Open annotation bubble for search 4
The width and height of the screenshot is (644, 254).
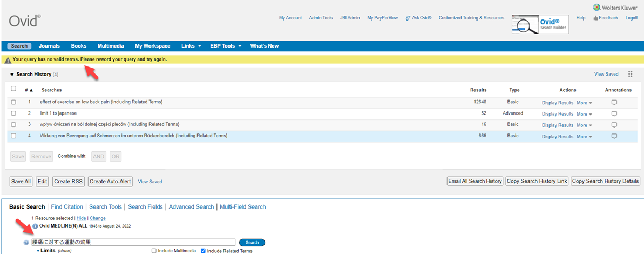[614, 137]
